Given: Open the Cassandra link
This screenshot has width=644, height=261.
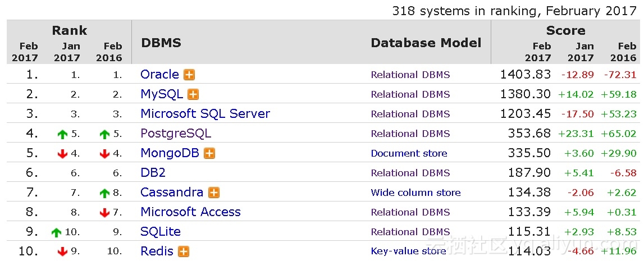Looking at the screenshot, I should point(172,192).
